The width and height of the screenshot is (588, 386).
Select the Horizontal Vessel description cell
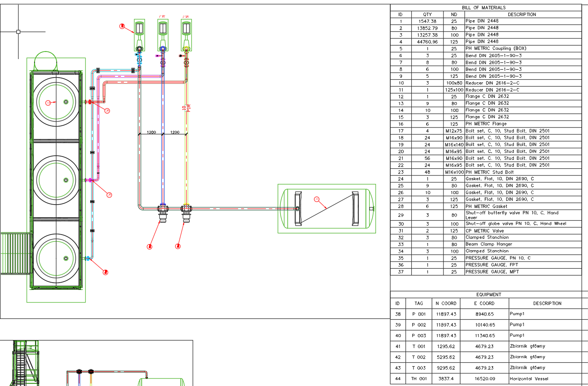click(548, 379)
